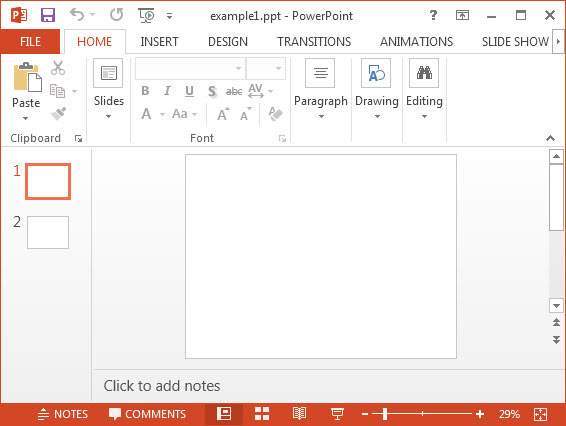Toggle Bold formatting
This screenshot has height=426, width=566.
pos(145,91)
